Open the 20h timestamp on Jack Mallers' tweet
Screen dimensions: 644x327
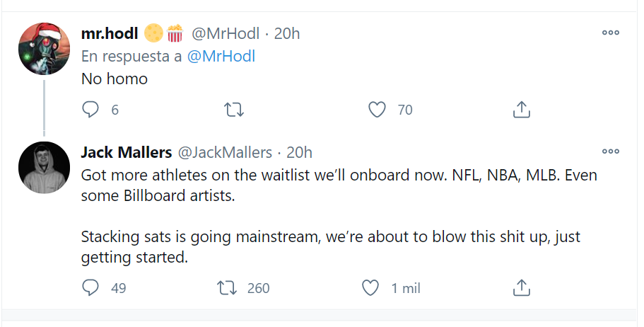[300, 152]
